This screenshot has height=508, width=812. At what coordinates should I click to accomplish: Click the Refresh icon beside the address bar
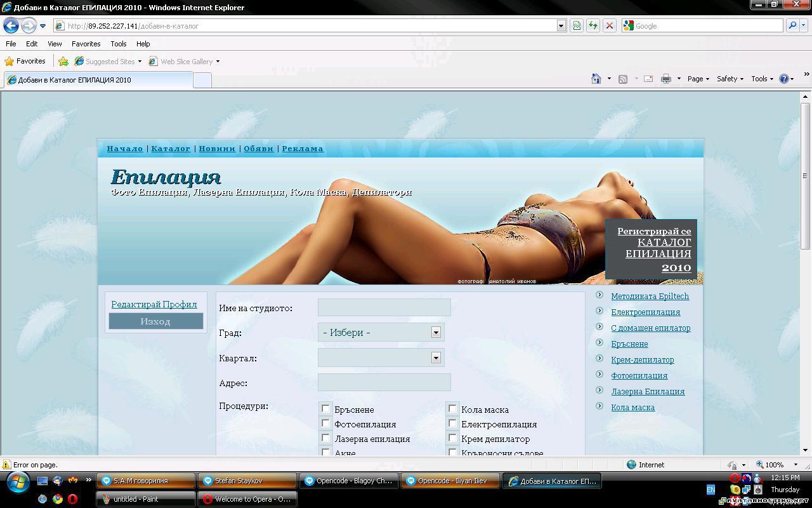(x=591, y=26)
